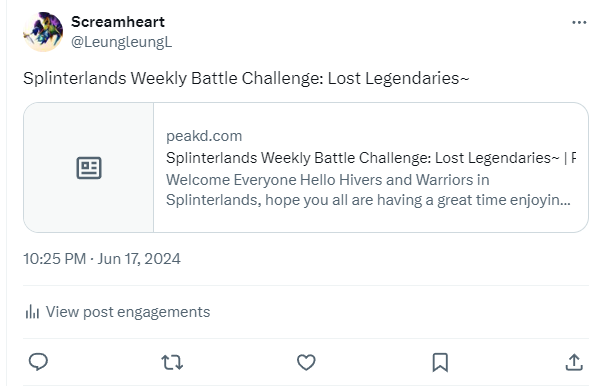Click the 10:25 PM Jun 17, 2024 timestamp
604x386 pixels.
[x=102, y=259]
